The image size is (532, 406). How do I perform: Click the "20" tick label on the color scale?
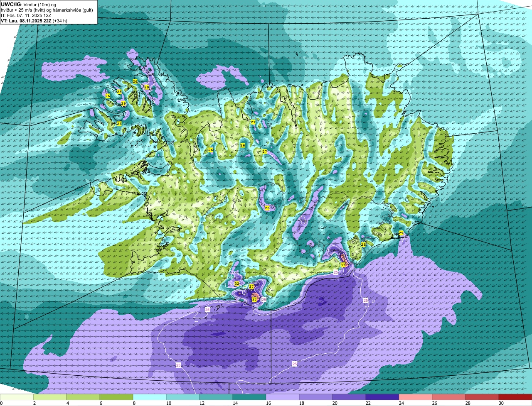coord(335,403)
